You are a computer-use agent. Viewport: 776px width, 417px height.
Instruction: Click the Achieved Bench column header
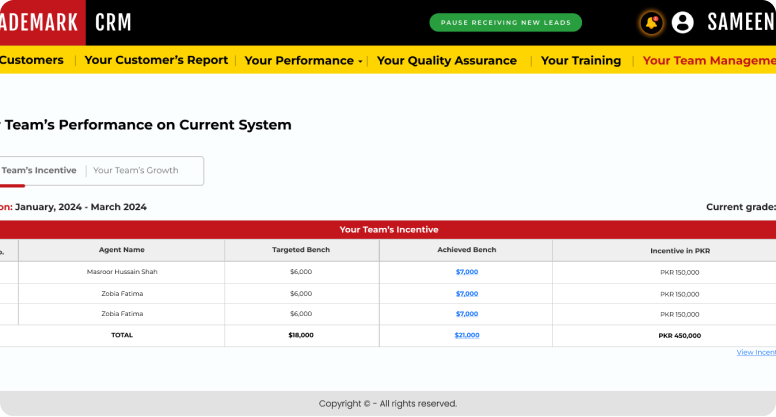[466, 250]
